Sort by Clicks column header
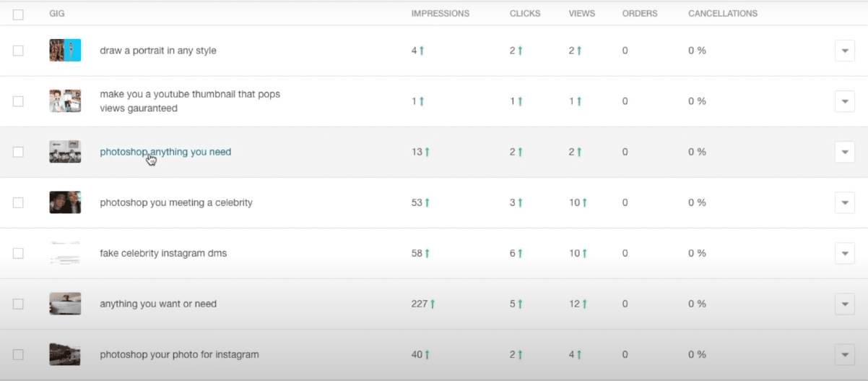 (526, 14)
